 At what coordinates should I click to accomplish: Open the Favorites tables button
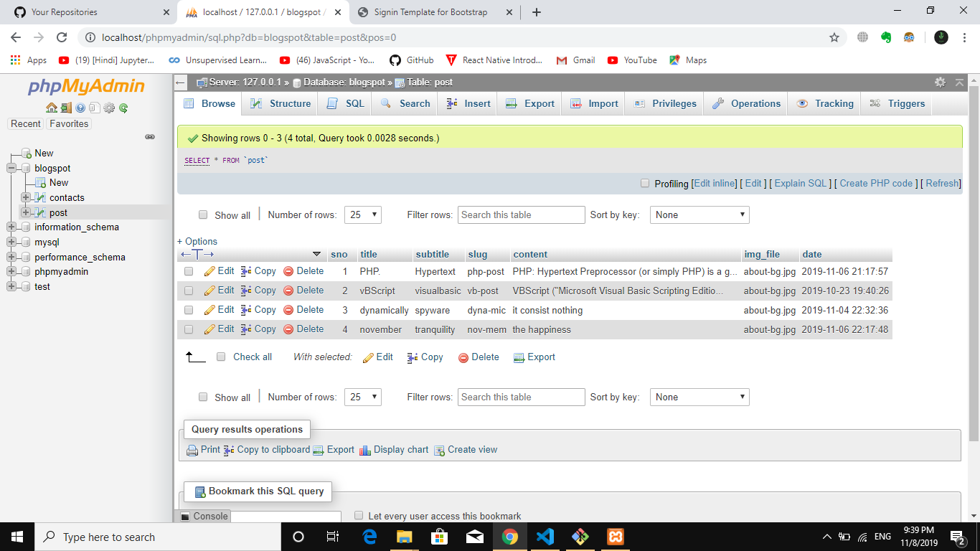[69, 123]
